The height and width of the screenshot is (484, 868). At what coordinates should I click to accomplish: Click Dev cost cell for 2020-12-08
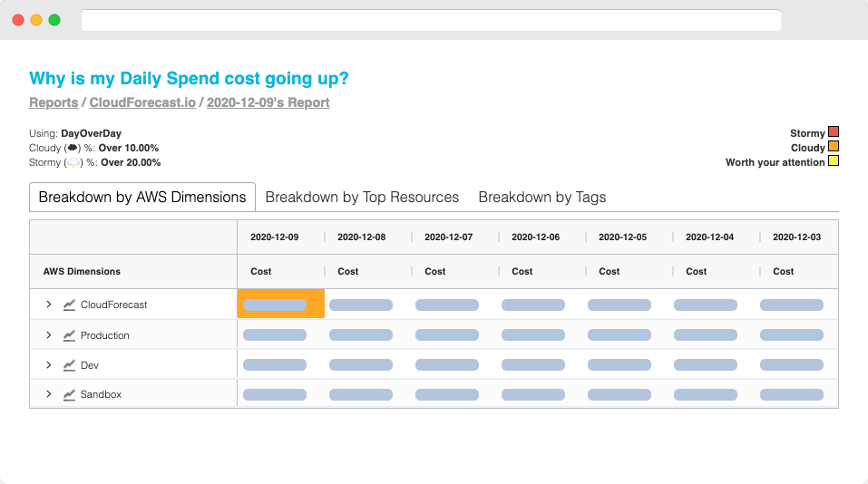pos(361,364)
